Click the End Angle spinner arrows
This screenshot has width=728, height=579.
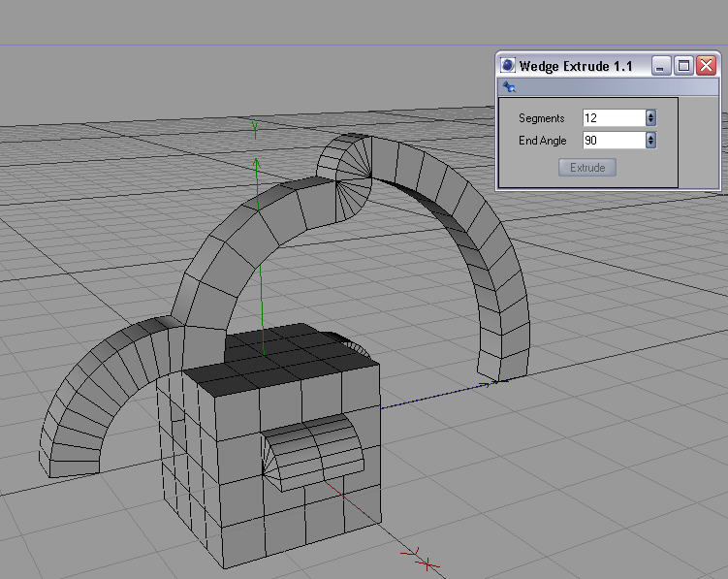[x=650, y=140]
